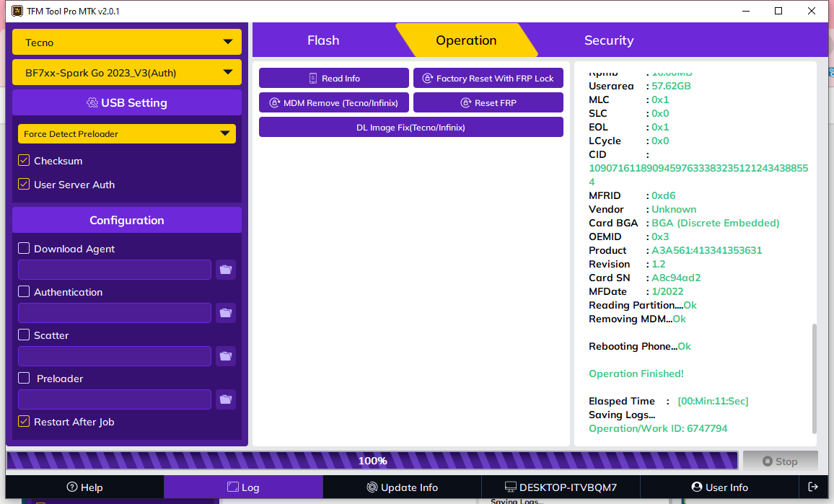The width and height of the screenshot is (834, 504).
Task: Click the MDM Remove lock icon
Action: [x=274, y=102]
